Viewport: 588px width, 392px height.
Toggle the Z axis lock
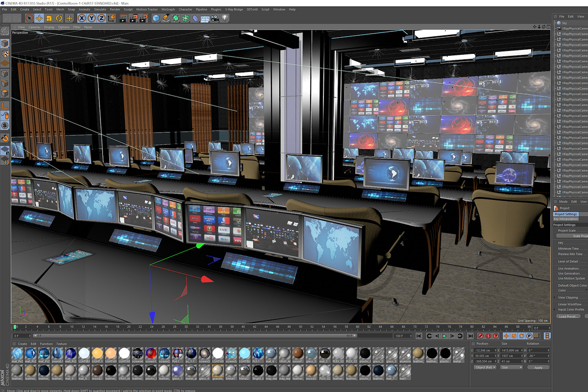pos(101,18)
